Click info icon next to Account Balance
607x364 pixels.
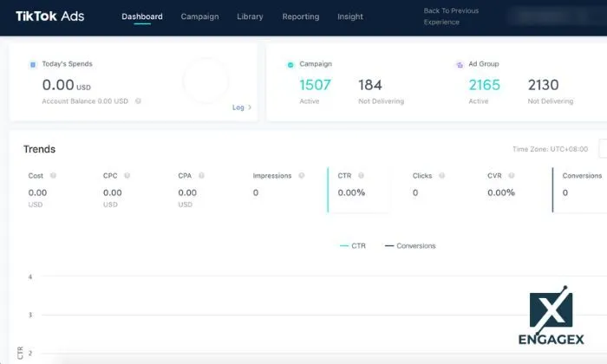click(138, 101)
